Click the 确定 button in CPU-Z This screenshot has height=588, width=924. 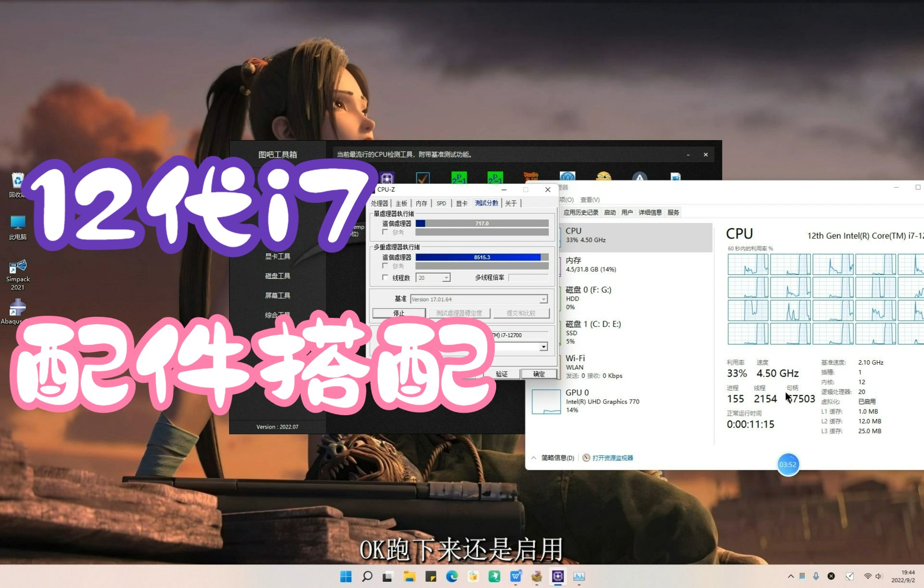539,374
